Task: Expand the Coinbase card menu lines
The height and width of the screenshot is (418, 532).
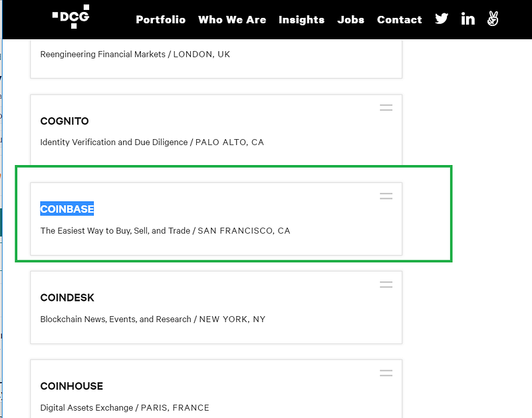Action: (386, 196)
